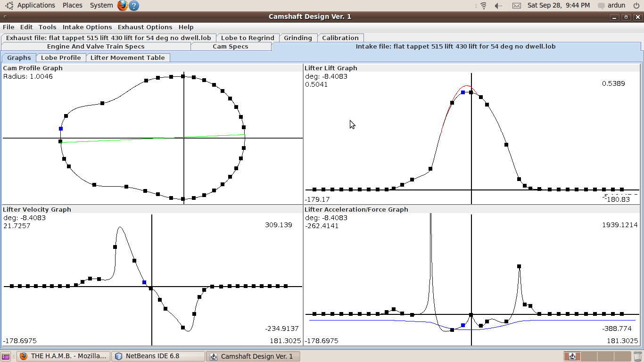This screenshot has width=644, height=362.
Task: Switch to THE H.A.M.B. Mozilla taskbar window
Action: [64, 356]
